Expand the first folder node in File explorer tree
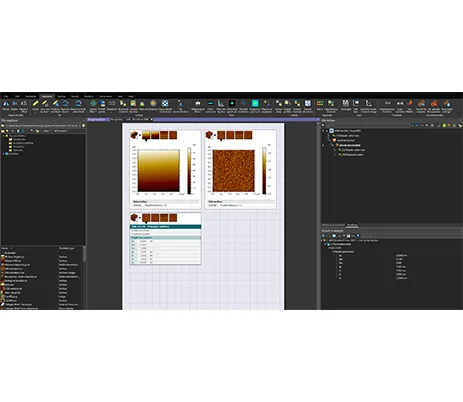Screen dimensions: 463x402 click(x=4, y=136)
